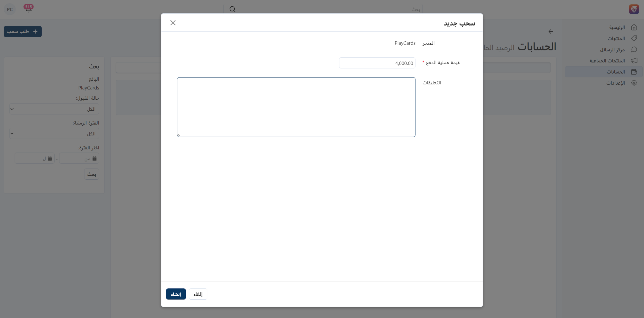Click the megaphone icon for المنتجات الجماعية

coord(634,61)
